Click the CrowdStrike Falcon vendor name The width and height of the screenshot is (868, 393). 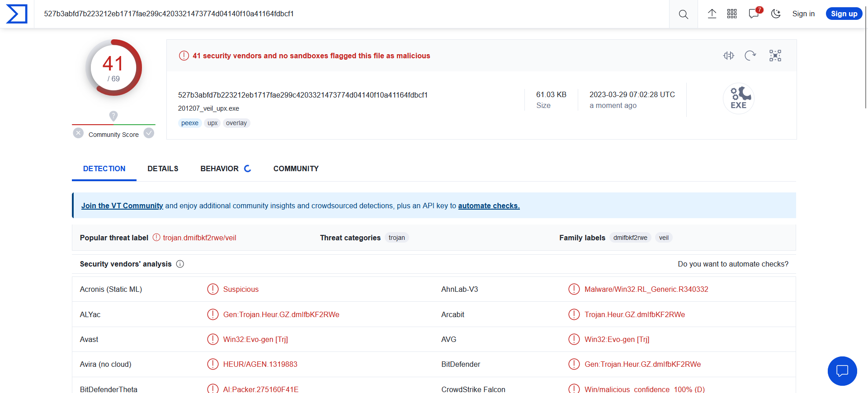pyautogui.click(x=473, y=389)
